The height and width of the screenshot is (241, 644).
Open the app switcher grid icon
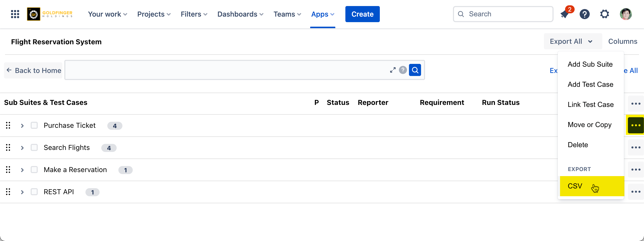15,14
